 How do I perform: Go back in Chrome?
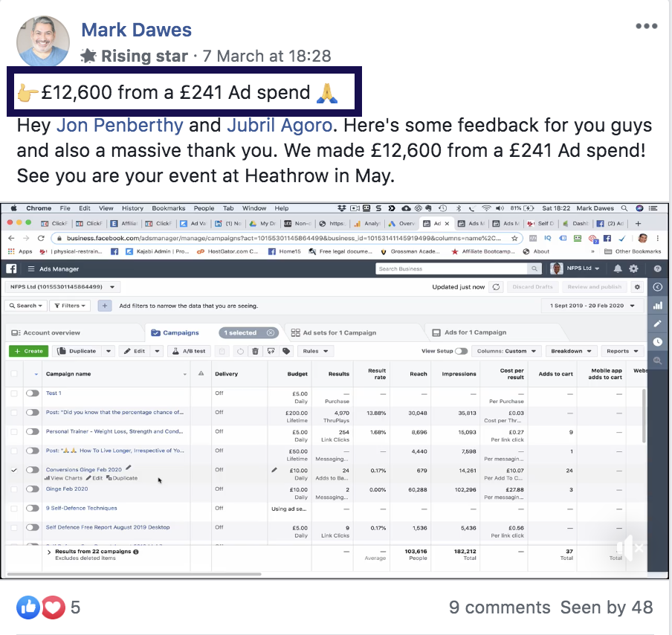tap(11, 238)
